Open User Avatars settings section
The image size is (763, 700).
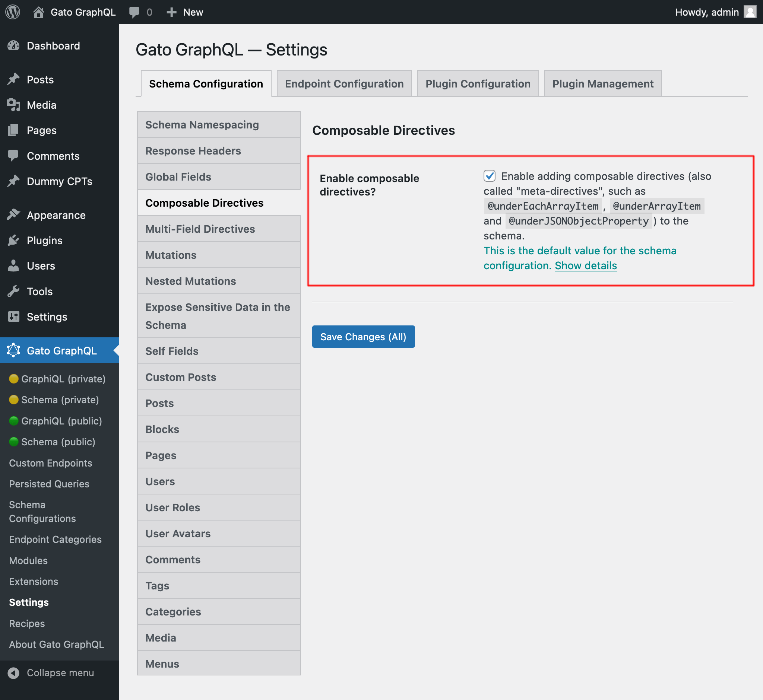[x=219, y=534]
